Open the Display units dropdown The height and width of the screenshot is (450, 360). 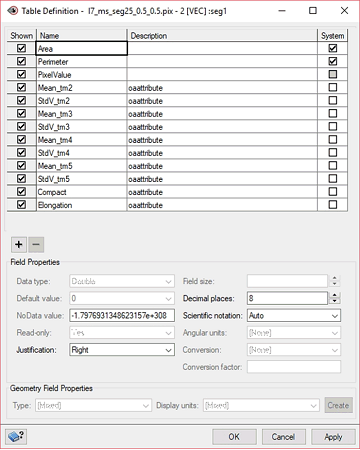261,405
